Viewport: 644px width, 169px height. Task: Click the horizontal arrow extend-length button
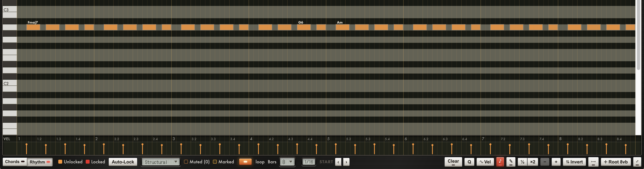(x=593, y=162)
